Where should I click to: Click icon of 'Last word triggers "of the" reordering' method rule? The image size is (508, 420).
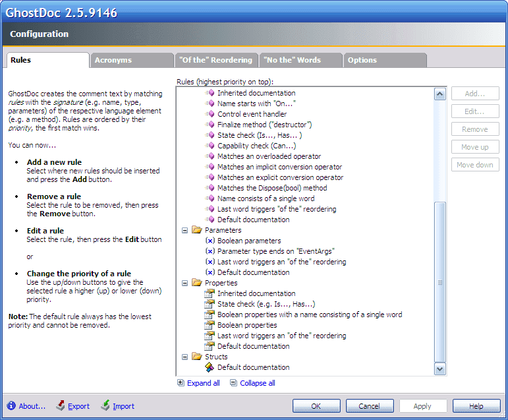[x=210, y=209]
